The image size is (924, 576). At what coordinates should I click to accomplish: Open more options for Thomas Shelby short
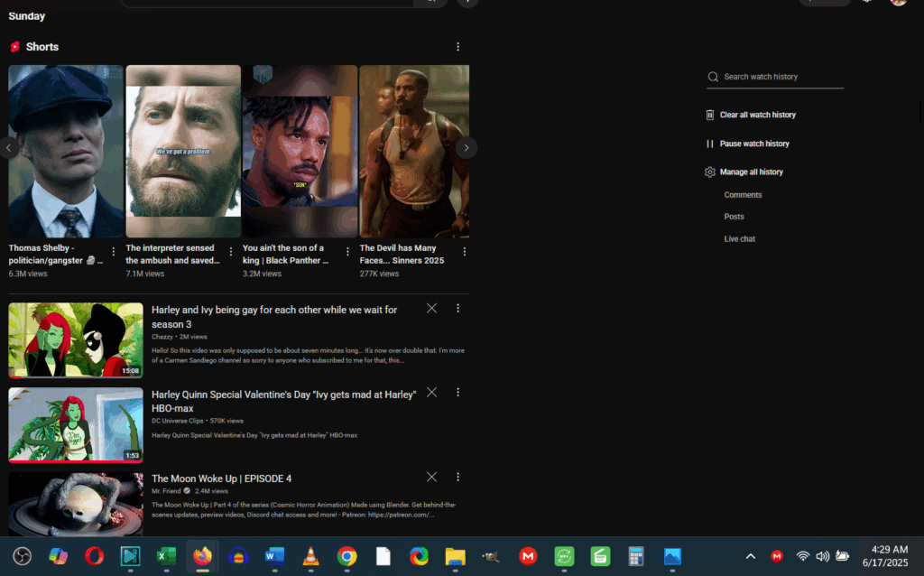tap(113, 252)
